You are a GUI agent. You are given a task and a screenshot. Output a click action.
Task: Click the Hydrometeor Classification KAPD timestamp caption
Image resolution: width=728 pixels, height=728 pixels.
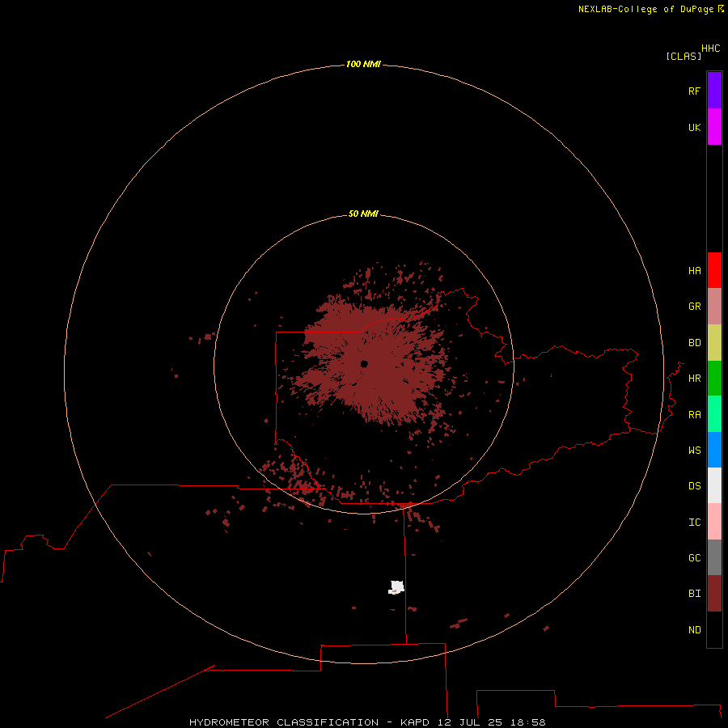tap(367, 722)
